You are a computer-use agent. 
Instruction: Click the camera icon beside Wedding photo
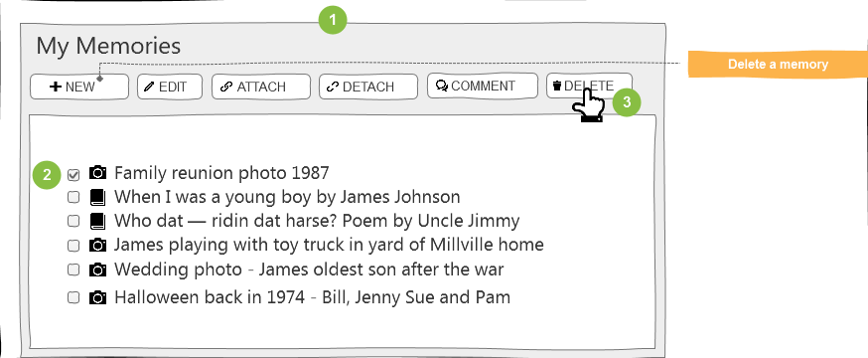click(x=98, y=269)
